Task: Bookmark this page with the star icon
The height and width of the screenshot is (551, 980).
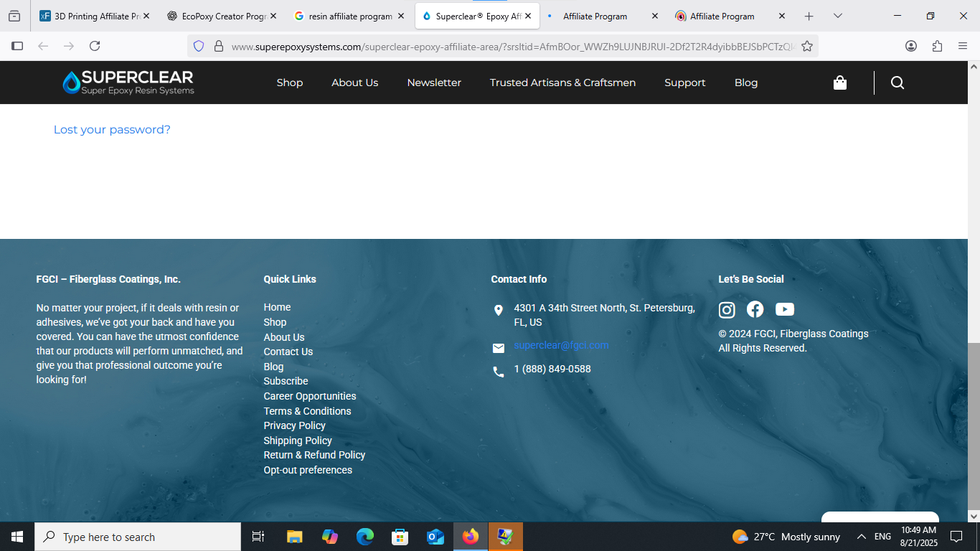Action: [x=807, y=46]
